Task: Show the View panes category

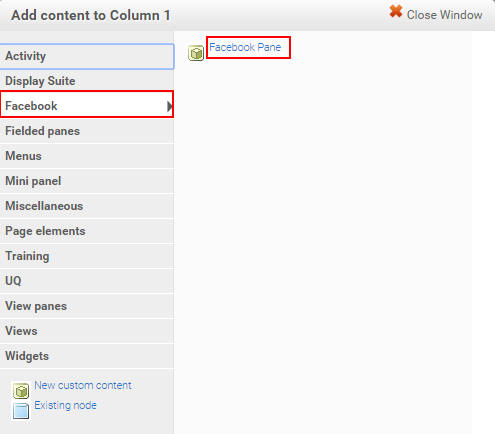Action: coord(87,306)
